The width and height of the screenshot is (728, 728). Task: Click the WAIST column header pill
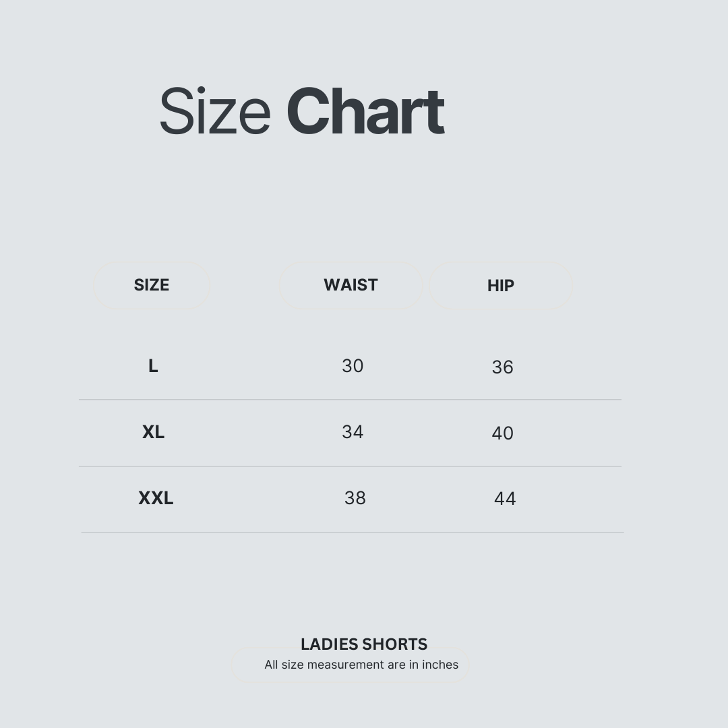351,285
